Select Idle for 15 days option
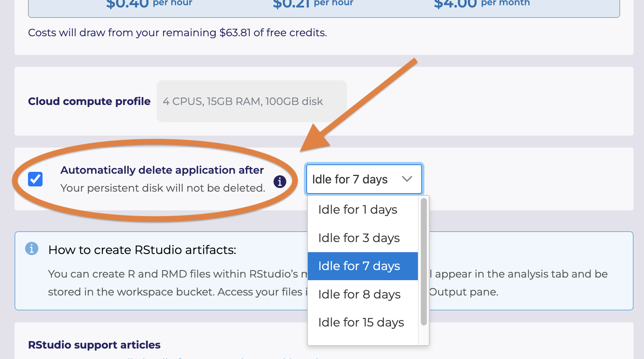This screenshot has width=644, height=359. (361, 322)
